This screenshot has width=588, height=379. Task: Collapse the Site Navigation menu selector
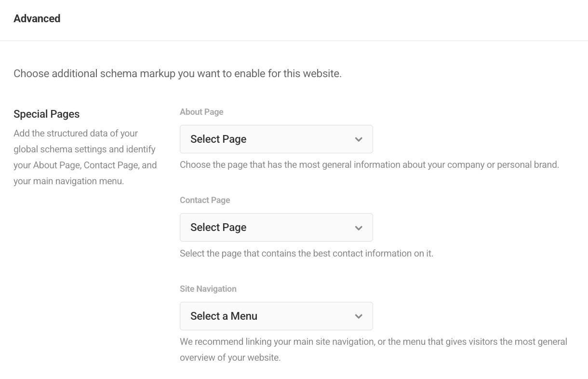pyautogui.click(x=359, y=316)
